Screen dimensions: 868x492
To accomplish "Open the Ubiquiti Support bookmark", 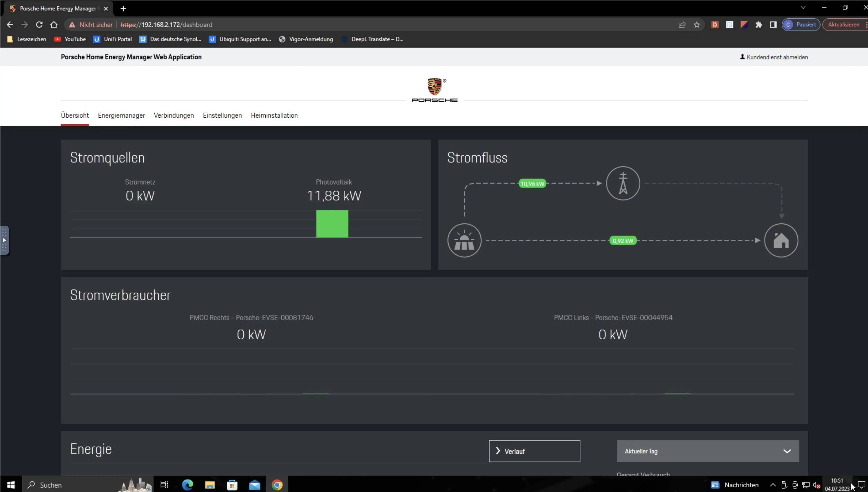I will 240,39.
